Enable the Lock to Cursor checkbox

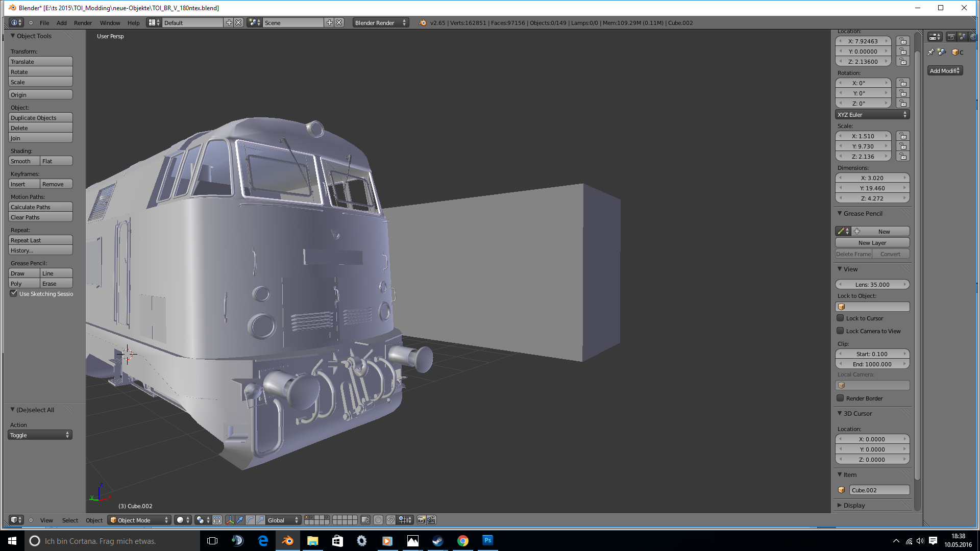pos(840,318)
